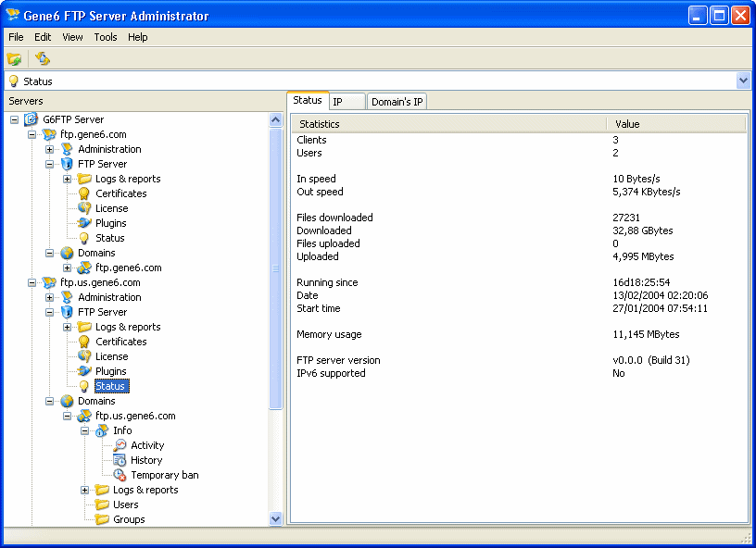Select the Domains globe icon
Image resolution: width=756 pixels, height=548 pixels.
(66, 253)
